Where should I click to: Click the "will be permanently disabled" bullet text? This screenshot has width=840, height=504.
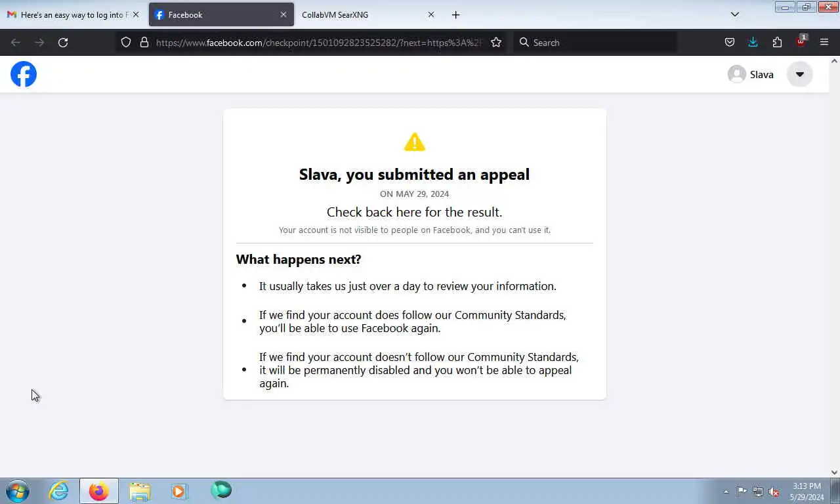click(419, 370)
